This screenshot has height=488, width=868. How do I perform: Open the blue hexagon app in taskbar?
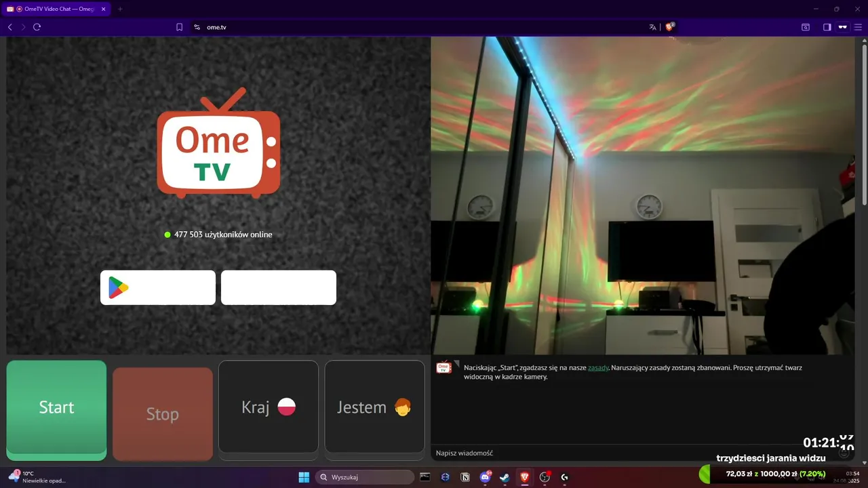point(445,477)
